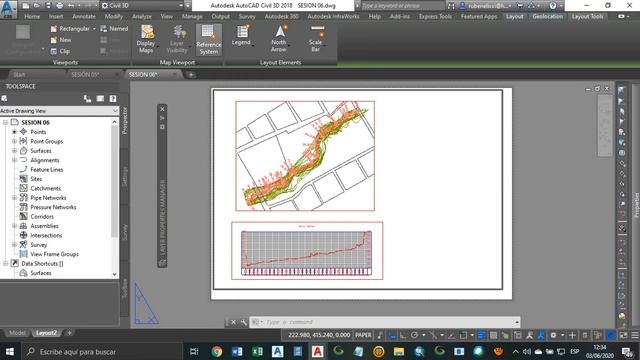Click the New viewport button
The height and width of the screenshot is (360, 640).
pyautogui.click(x=61, y=40)
